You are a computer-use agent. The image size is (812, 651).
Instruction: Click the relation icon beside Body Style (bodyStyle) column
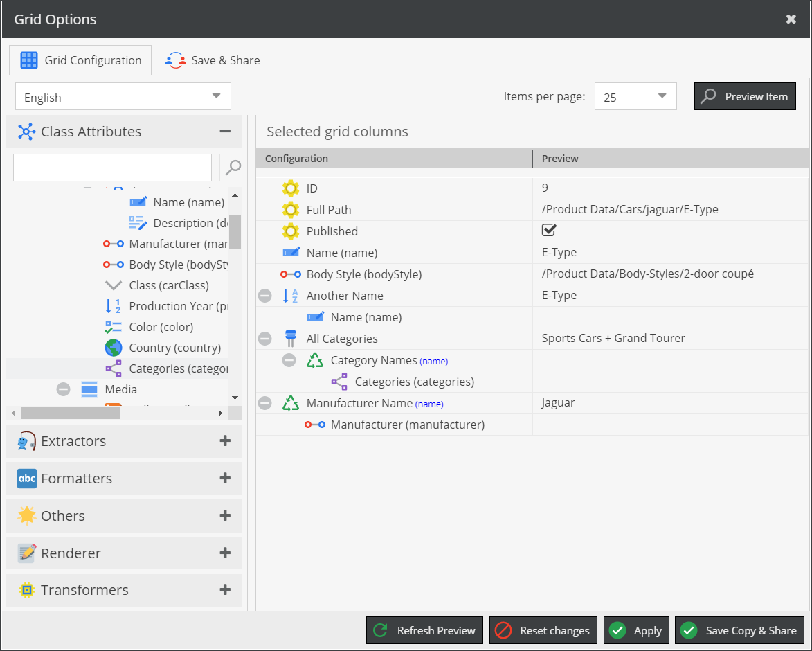[x=291, y=274]
